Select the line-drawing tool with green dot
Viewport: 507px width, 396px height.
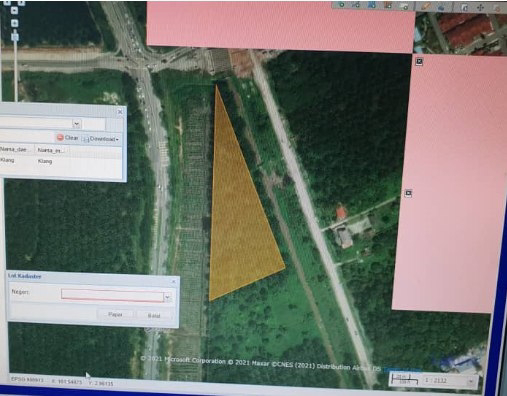click(x=356, y=5)
